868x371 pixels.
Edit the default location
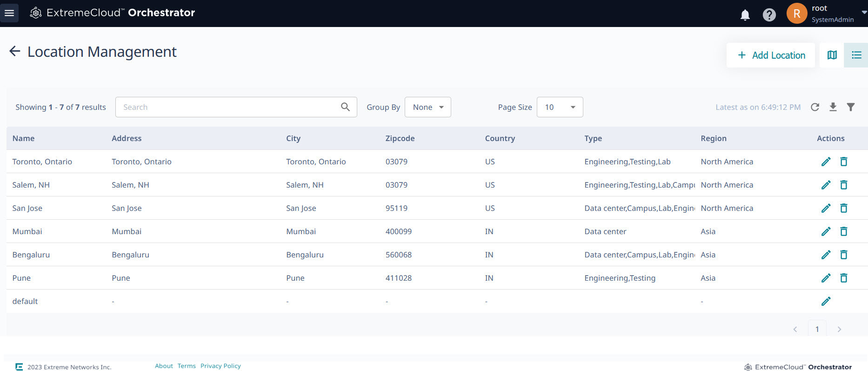[826, 301]
